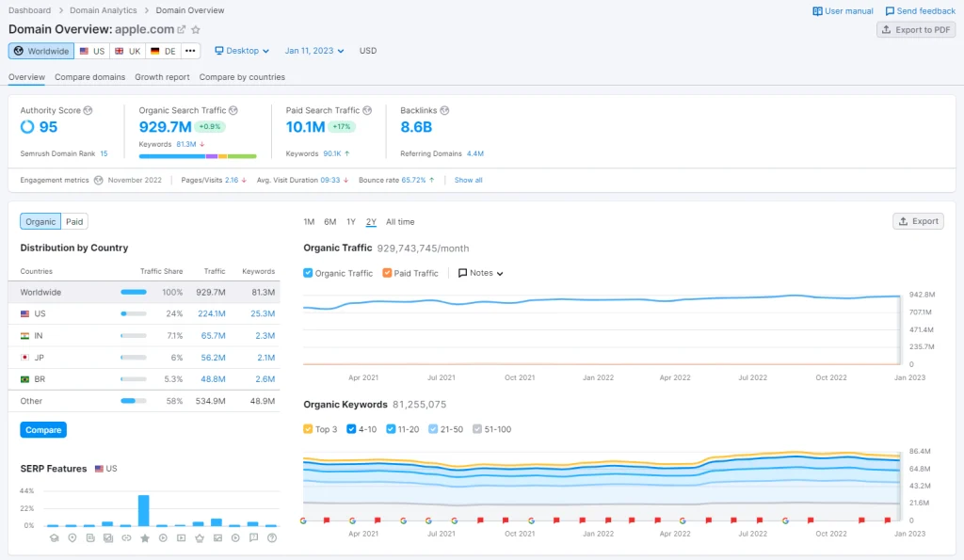
Task: Select single image SERP feature icon
Action: click(x=217, y=537)
